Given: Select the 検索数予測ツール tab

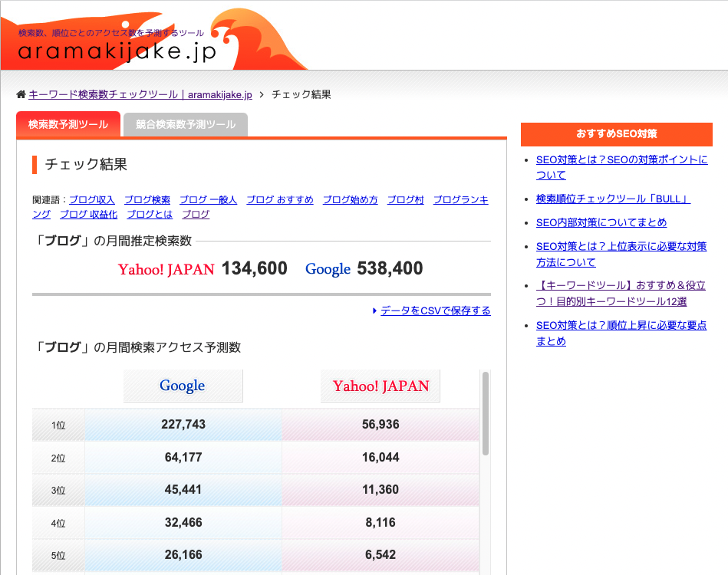Looking at the screenshot, I should [x=68, y=124].
